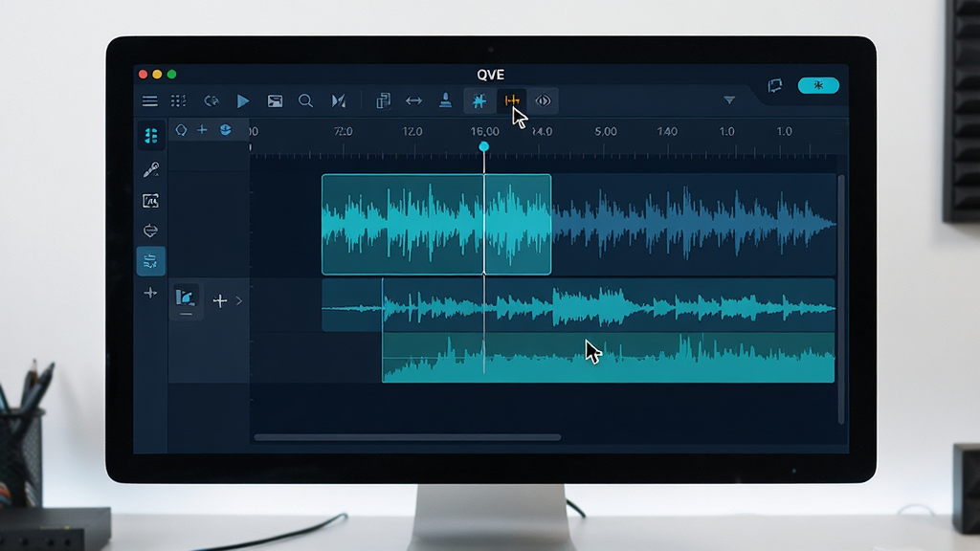Open the triangle dropdown at the toolbar's right

pyautogui.click(x=729, y=99)
